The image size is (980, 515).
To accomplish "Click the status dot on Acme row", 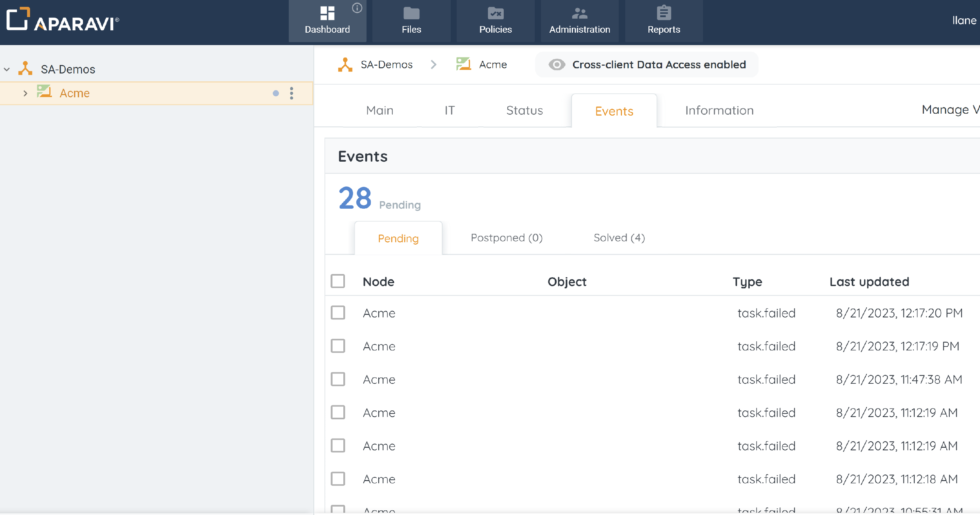I will 276,93.
